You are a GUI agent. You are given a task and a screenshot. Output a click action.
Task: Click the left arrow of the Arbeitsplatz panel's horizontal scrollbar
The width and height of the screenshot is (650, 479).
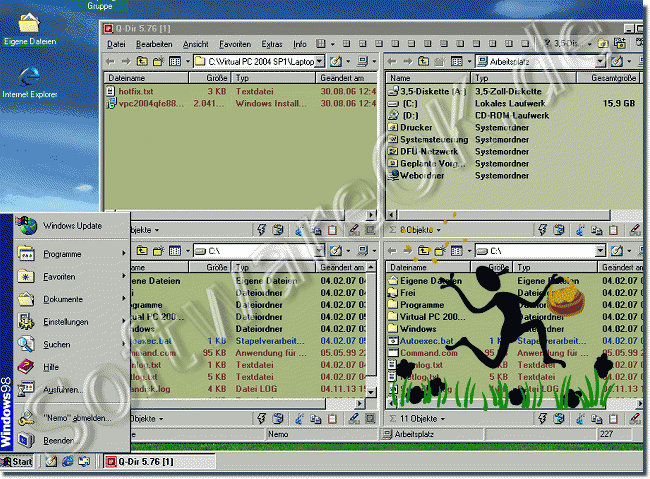pos(391,214)
